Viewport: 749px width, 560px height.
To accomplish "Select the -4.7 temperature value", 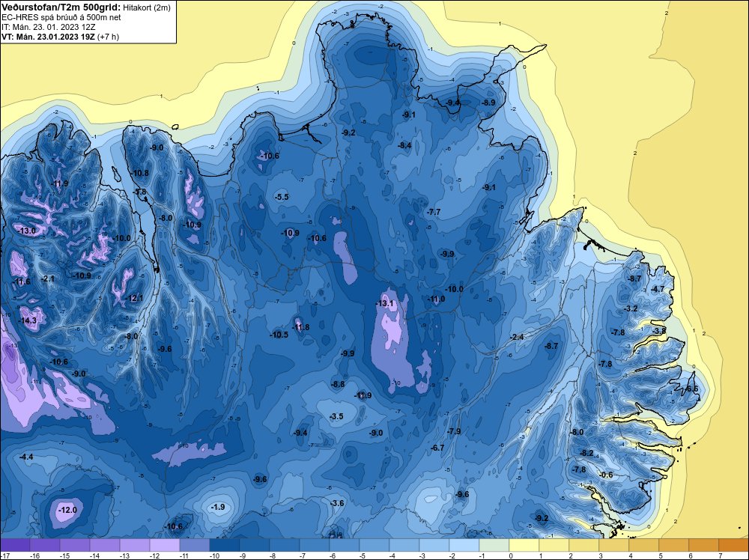I will 658,289.
